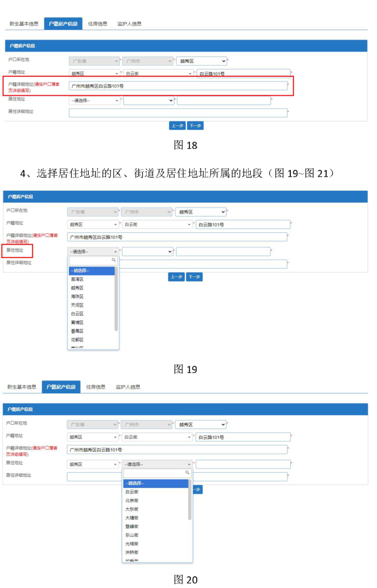The width and height of the screenshot is (377, 588).
Task: Choose 洪桥街 in street list
Action: [156, 552]
